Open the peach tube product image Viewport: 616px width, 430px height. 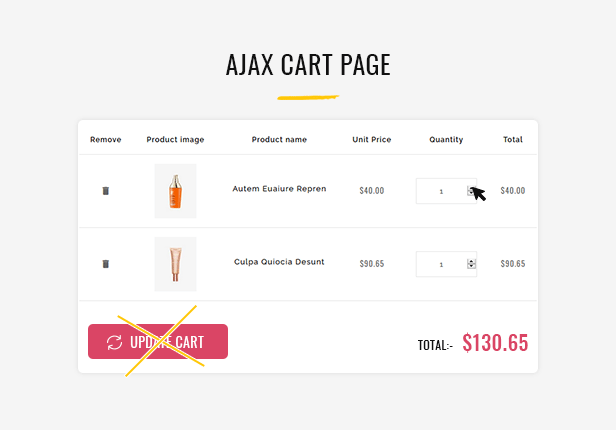pos(175,264)
